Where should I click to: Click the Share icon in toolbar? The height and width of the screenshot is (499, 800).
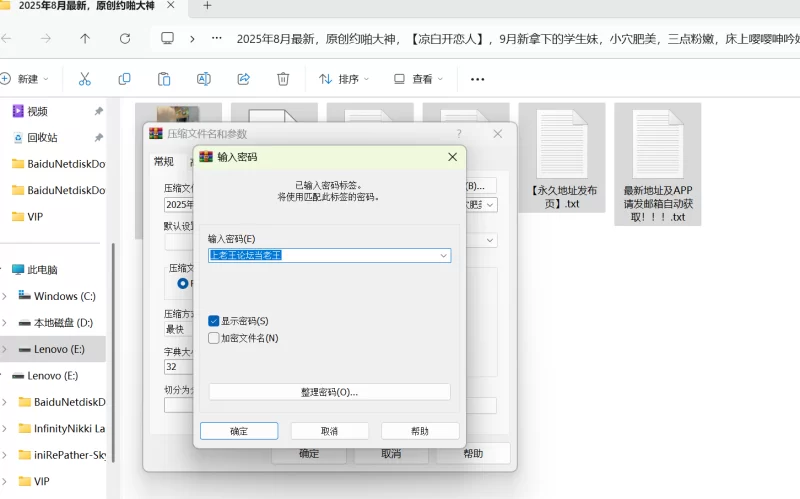243,79
